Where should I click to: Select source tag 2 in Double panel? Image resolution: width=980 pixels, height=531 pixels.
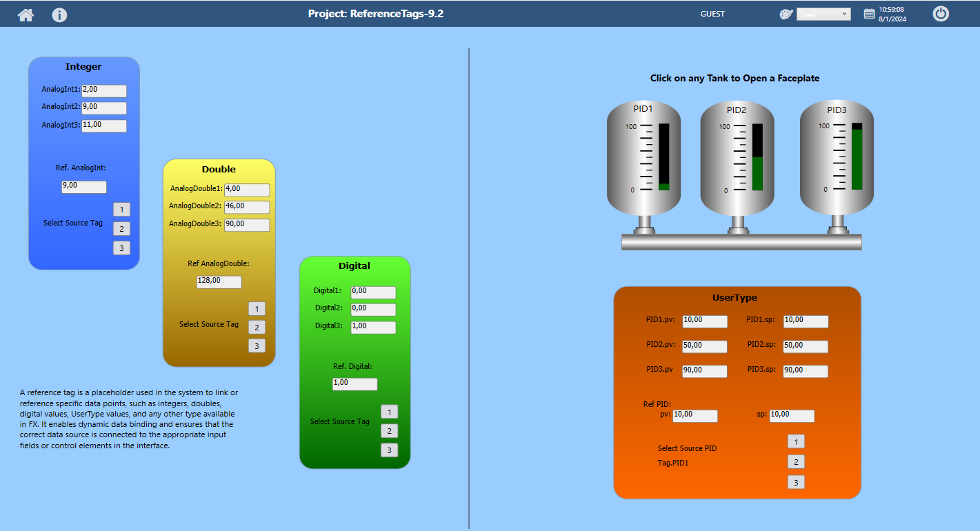tap(257, 328)
